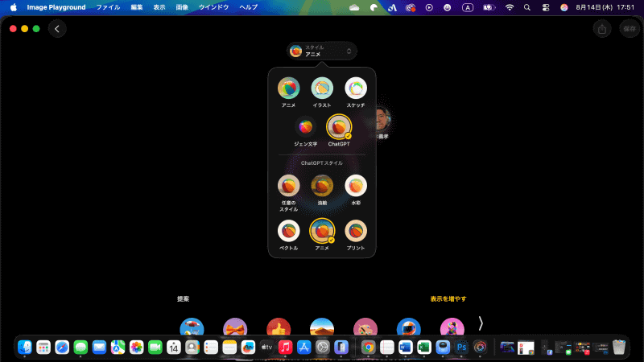
Task: Open Microsoft Word from the Dock
Action: 406,348
